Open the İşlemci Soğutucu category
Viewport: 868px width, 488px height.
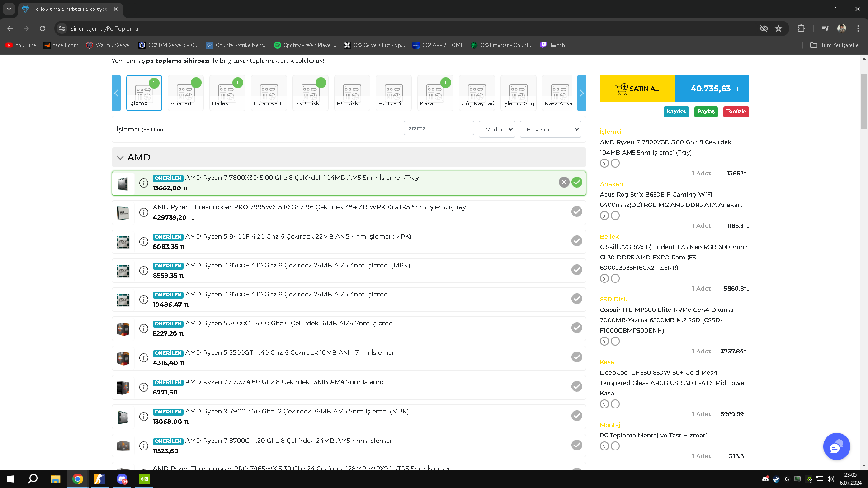(x=518, y=93)
